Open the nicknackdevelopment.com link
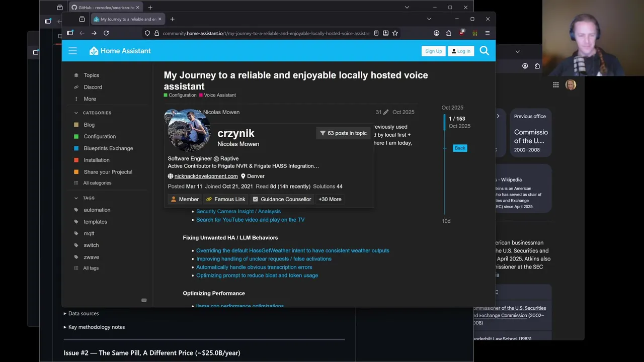Viewport: 644px width, 362px height. [x=206, y=176]
